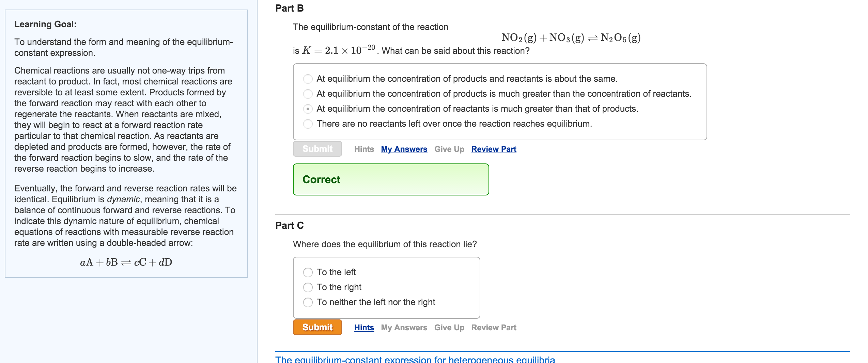Click the Correct feedback box
The image size is (868, 363).
click(391, 179)
